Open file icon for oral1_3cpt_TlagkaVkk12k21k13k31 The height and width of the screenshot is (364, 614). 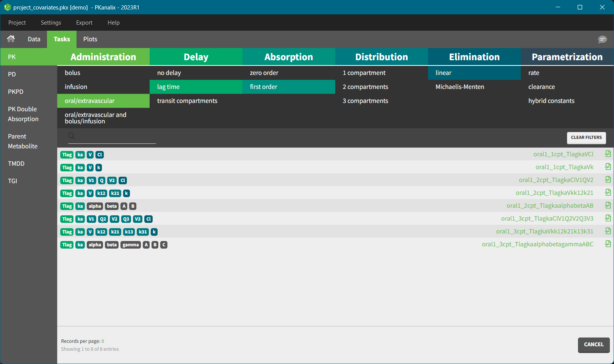[x=608, y=231]
